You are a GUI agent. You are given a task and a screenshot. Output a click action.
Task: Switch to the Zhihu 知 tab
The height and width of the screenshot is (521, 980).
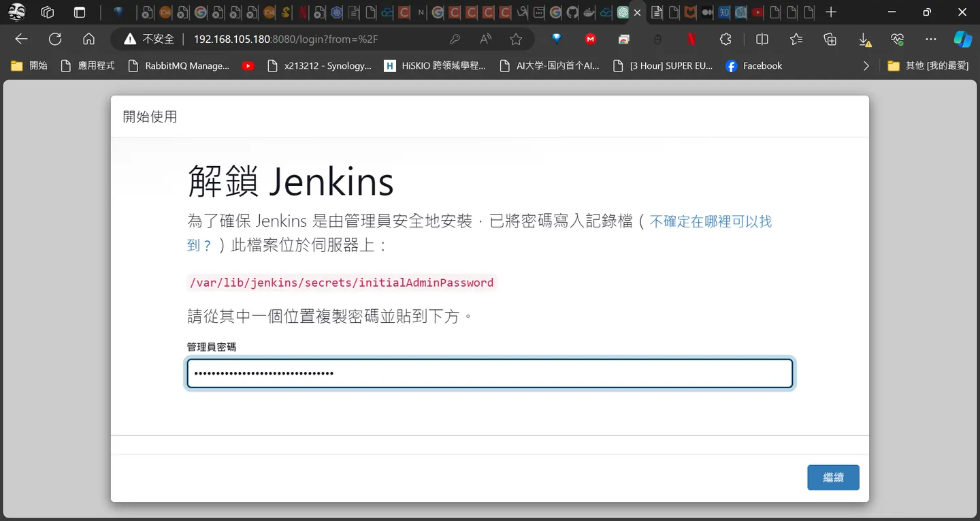(724, 12)
